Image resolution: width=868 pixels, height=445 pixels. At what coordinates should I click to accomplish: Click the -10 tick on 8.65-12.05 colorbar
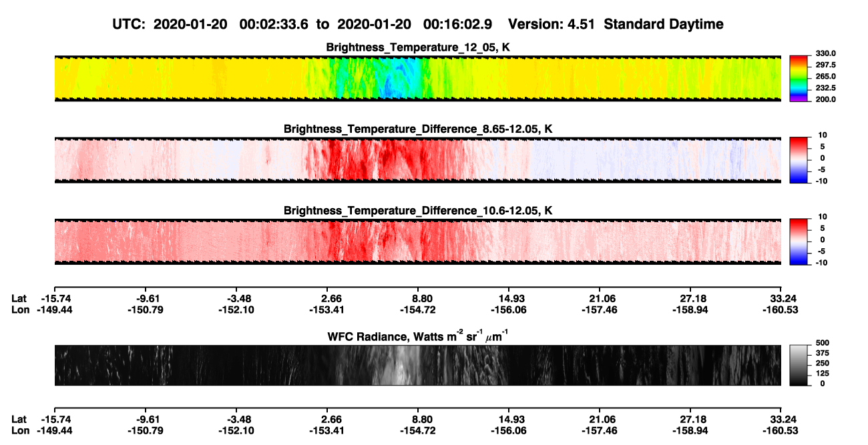821,181
